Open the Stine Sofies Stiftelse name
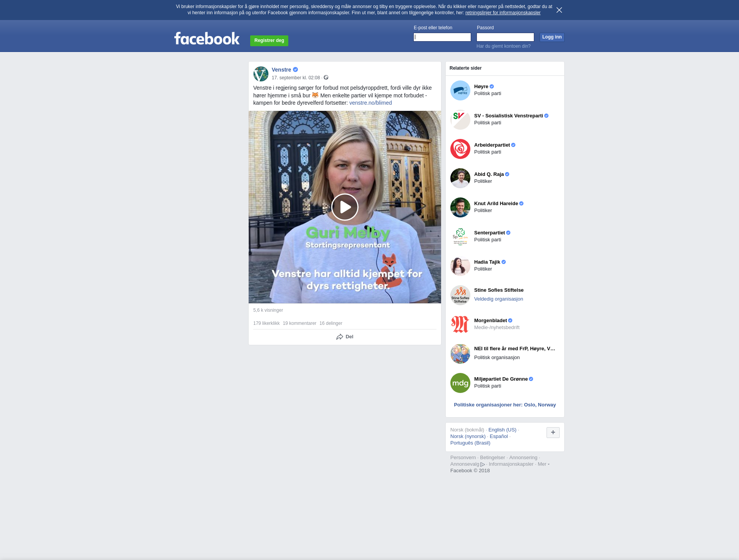This screenshot has height=560, width=739. 499,290
